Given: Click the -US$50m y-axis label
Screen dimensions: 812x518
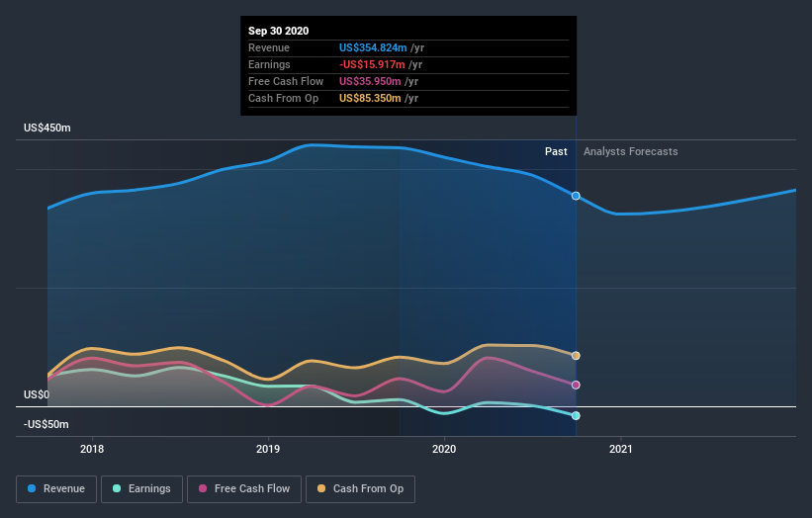Looking at the screenshot, I should [46, 424].
